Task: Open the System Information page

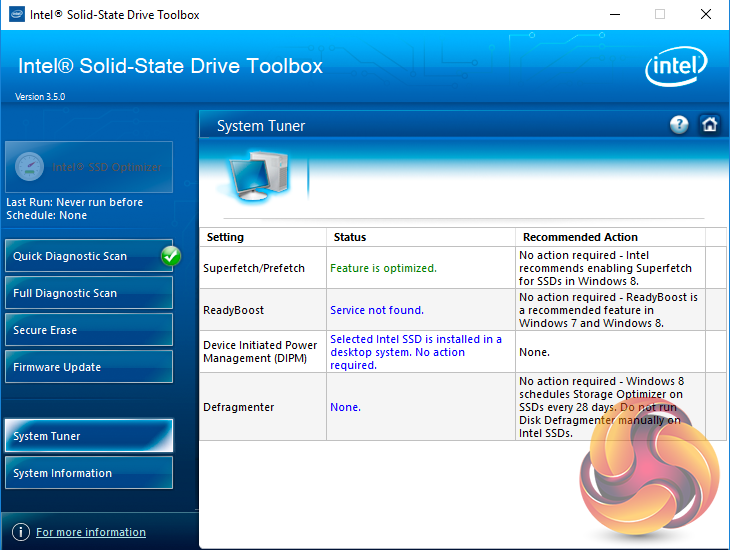Action: pyautogui.click(x=88, y=473)
